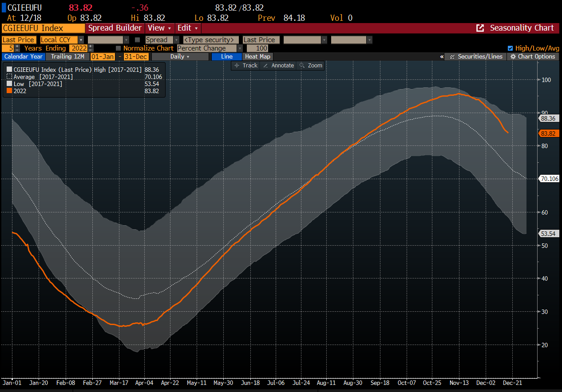Screen dimensions: 562x392
Task: Click the Seasonality Chart pop-out icon
Action: tap(480, 28)
